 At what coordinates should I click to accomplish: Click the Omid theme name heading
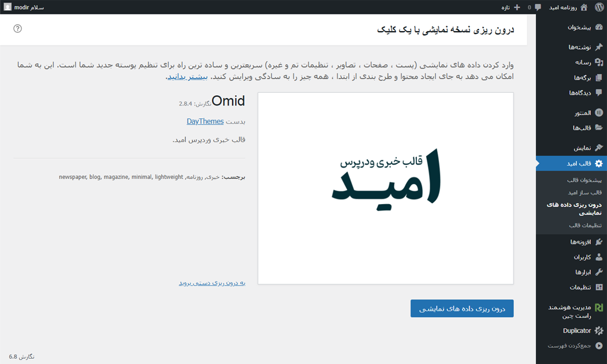coord(228,101)
